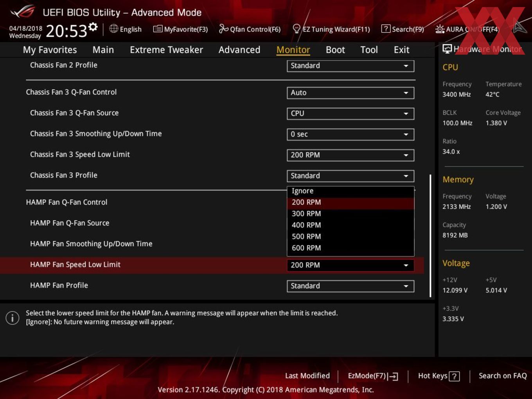The height and width of the screenshot is (399, 532).
Task: Pick 300 RPM option
Action: point(350,214)
